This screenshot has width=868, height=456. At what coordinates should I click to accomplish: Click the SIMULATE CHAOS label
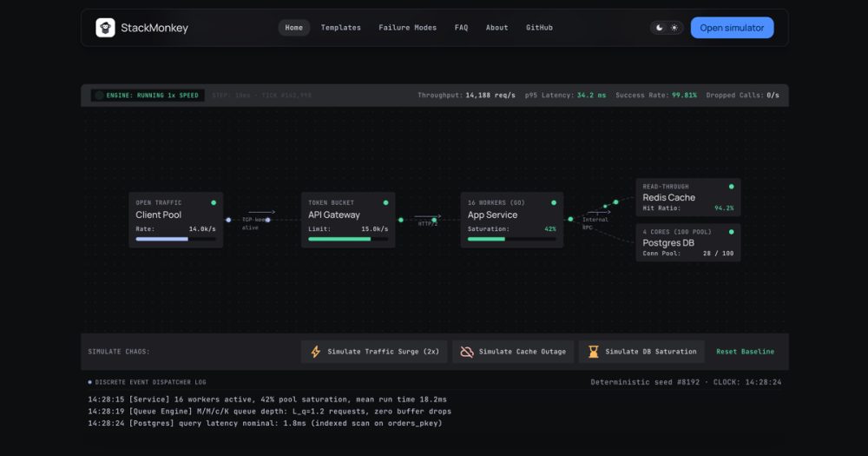point(119,352)
